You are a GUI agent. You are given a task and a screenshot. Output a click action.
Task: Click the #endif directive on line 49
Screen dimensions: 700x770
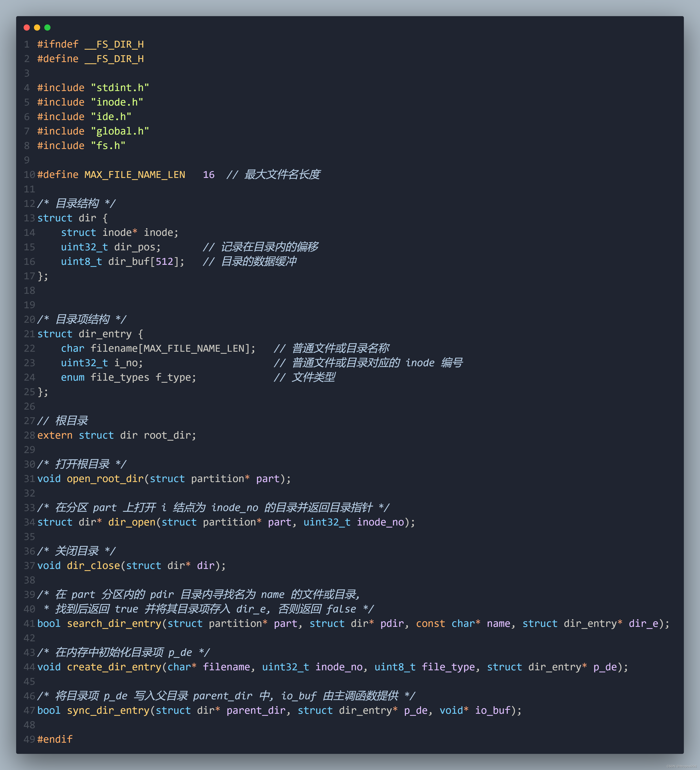55,739
